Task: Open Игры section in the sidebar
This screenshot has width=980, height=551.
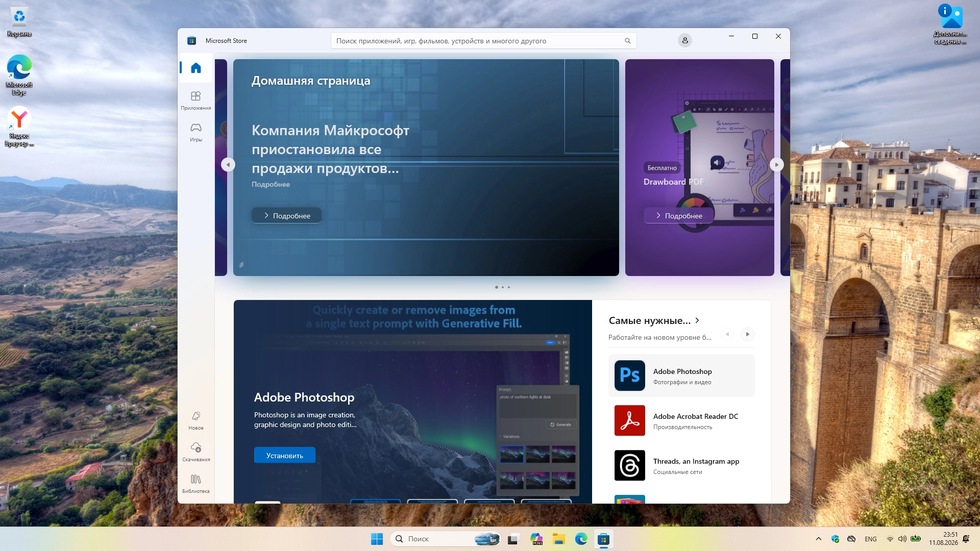Action: click(196, 132)
